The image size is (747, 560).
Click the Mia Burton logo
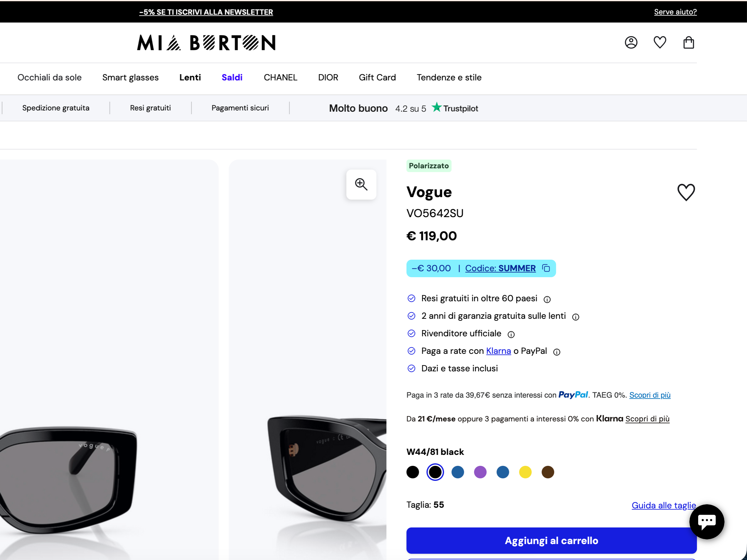[x=206, y=43]
